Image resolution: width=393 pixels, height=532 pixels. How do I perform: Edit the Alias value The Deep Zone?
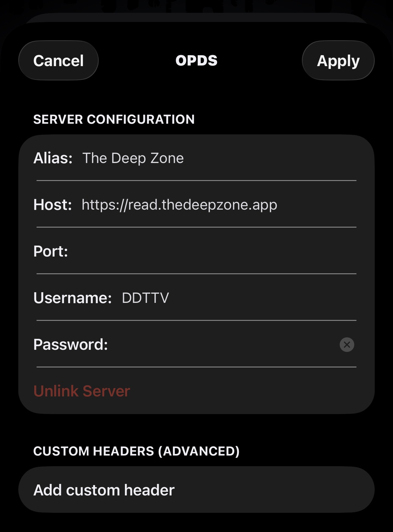[x=133, y=158]
